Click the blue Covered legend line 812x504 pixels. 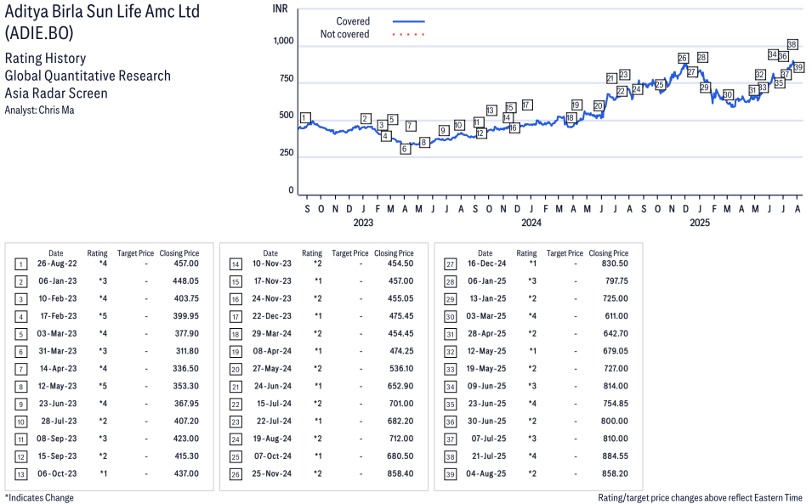click(409, 22)
